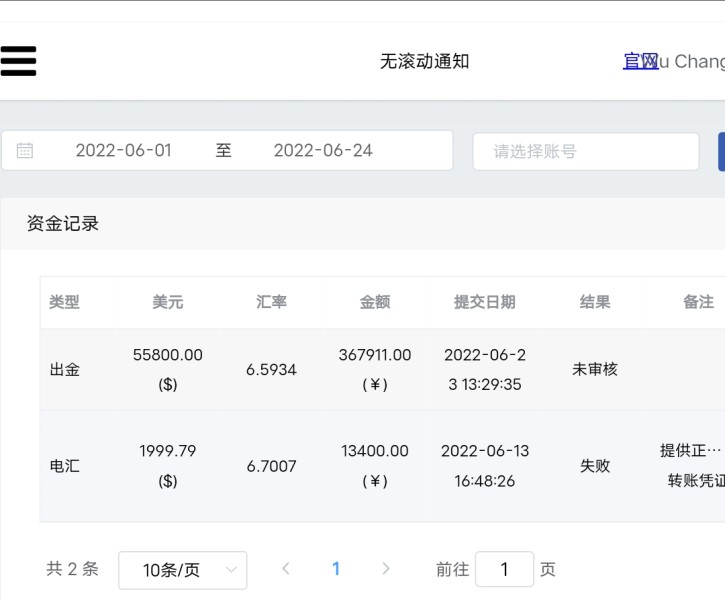The width and height of the screenshot is (725, 600).
Task: Click page number 1 in pagination
Action: pyautogui.click(x=336, y=569)
